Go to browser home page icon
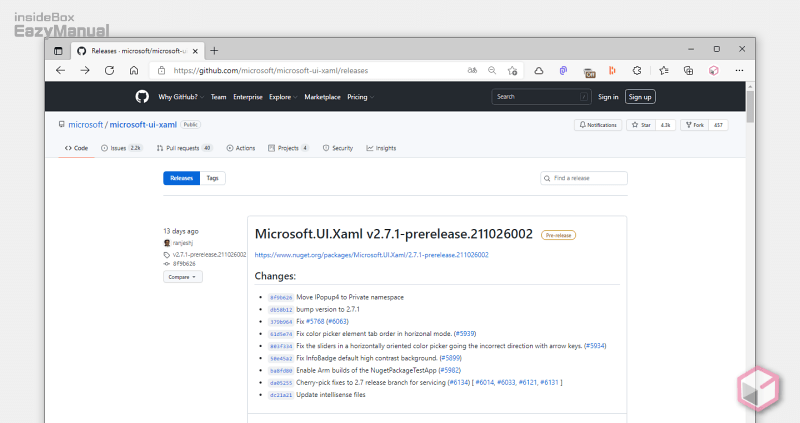 coord(133,71)
